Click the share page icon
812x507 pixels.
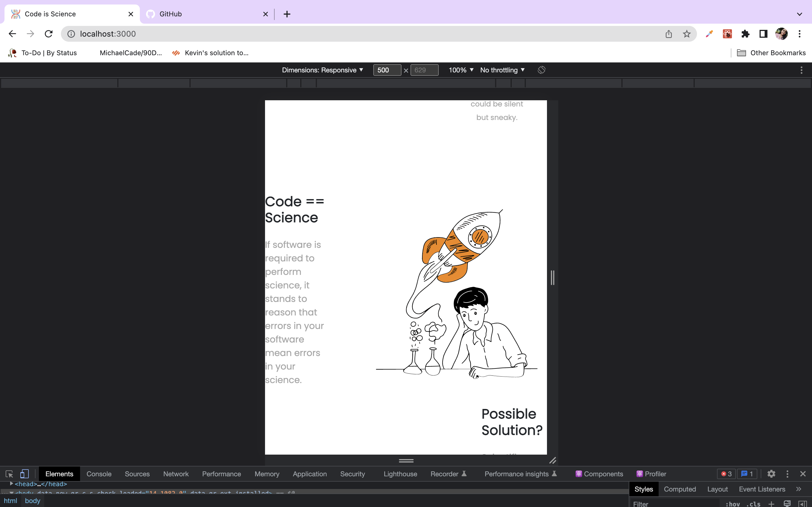(x=668, y=34)
